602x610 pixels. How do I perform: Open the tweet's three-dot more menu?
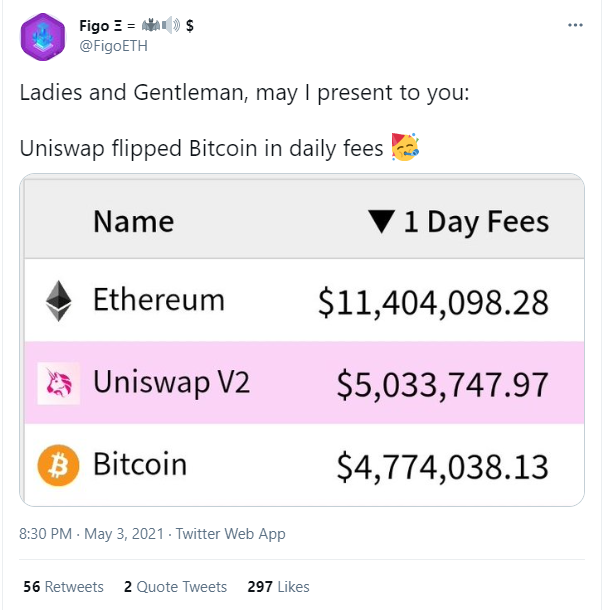[x=574, y=23]
